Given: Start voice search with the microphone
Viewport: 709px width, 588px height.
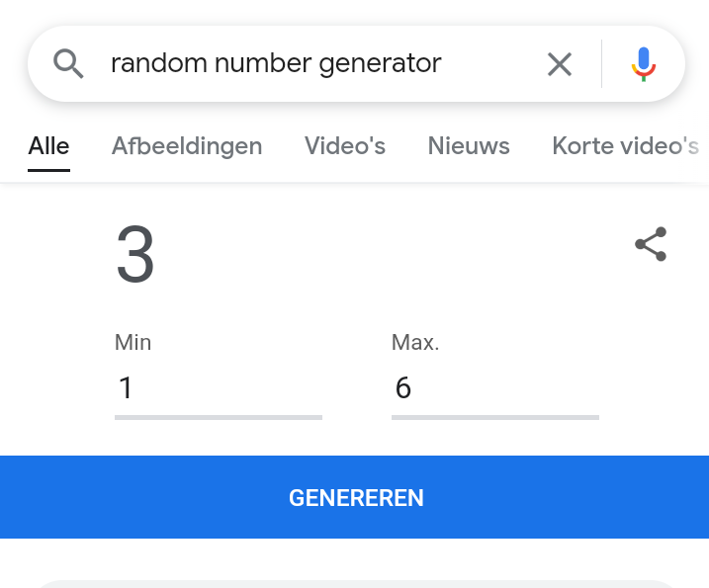Looking at the screenshot, I should [644, 64].
